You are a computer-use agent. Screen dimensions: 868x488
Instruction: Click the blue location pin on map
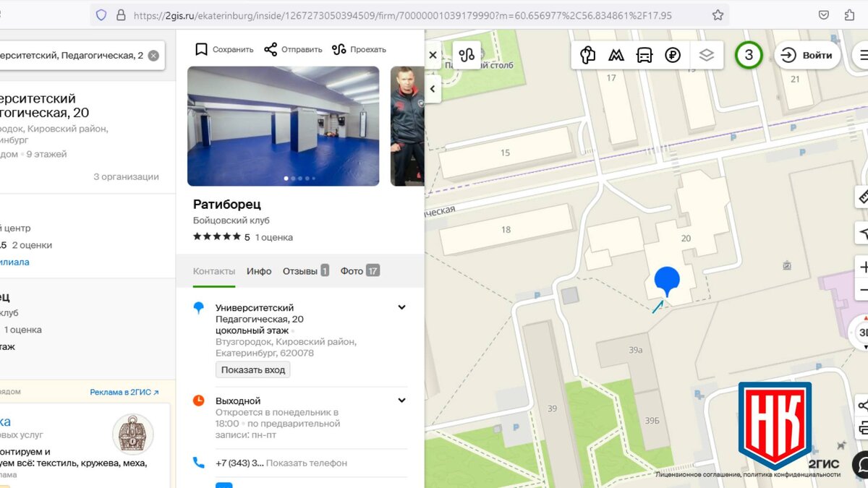(x=667, y=282)
